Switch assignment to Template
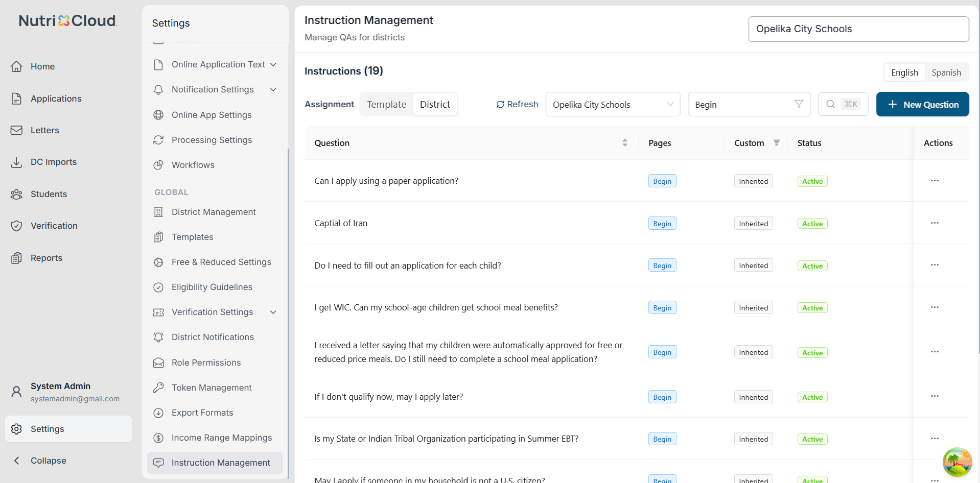This screenshot has height=483, width=980. (386, 104)
